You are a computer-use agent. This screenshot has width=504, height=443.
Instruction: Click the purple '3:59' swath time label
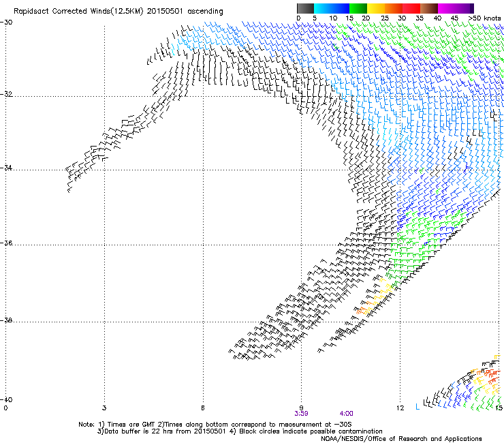[x=301, y=414]
